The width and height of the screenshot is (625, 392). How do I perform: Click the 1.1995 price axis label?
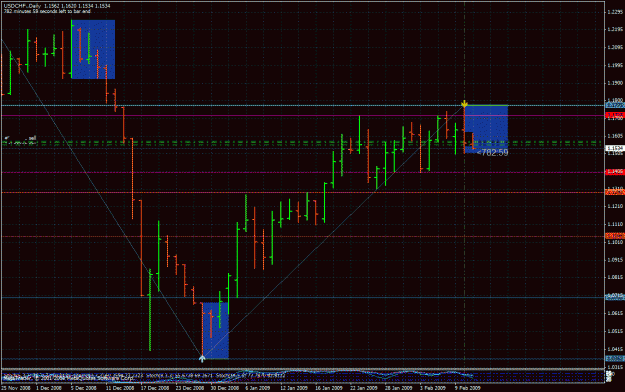coord(615,65)
